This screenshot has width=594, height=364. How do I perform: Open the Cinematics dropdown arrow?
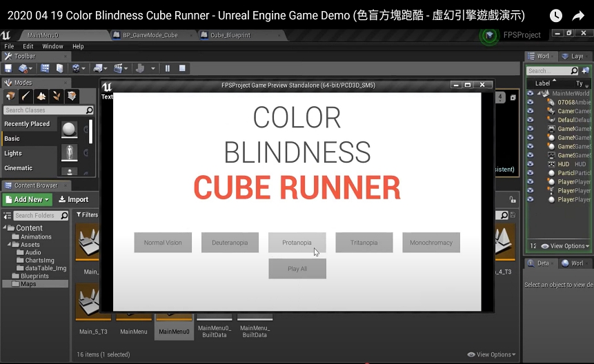[126, 69]
